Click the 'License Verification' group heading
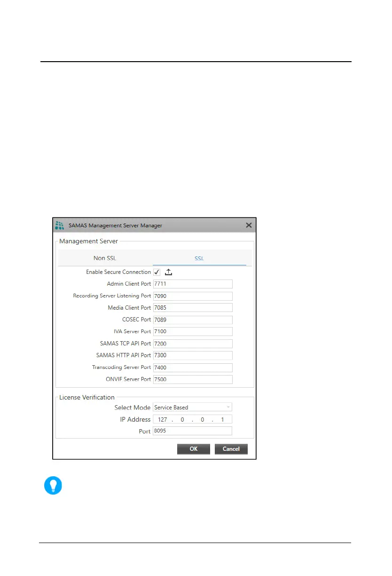The image size is (392, 576). 87,398
